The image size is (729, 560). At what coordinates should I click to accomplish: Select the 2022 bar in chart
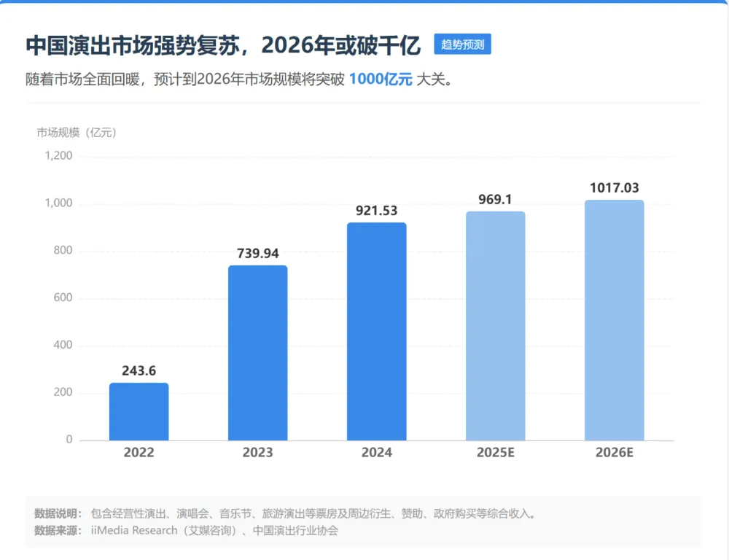click(139, 412)
